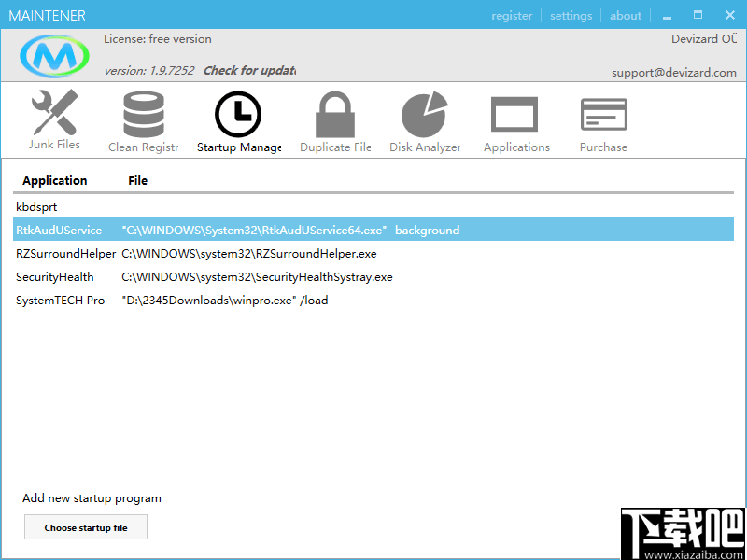Open the Duplicate Files padlock icon
The width and height of the screenshot is (747, 560).
[335, 115]
